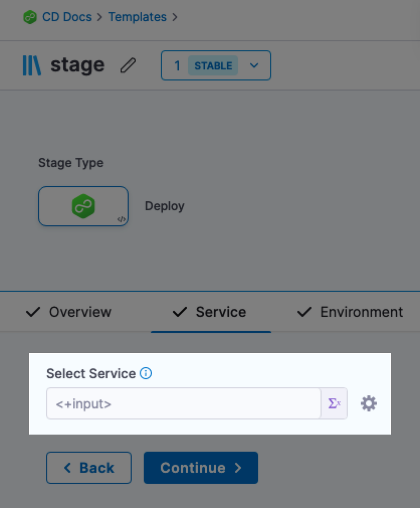
Task: Click the Deploy label text
Action: [x=164, y=206]
